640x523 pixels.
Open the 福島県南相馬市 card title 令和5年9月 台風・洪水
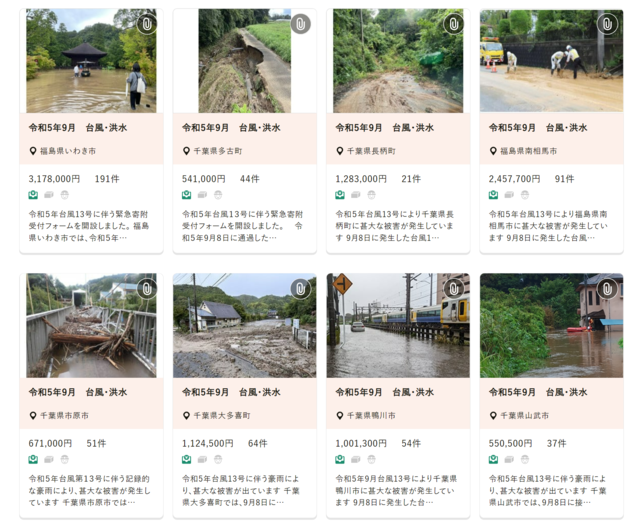coord(538,128)
